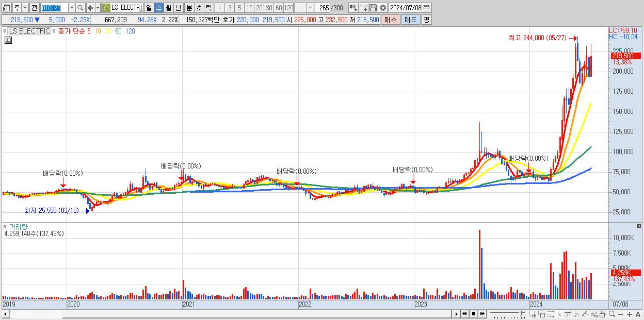Select the 120 interval button

coord(288,8)
